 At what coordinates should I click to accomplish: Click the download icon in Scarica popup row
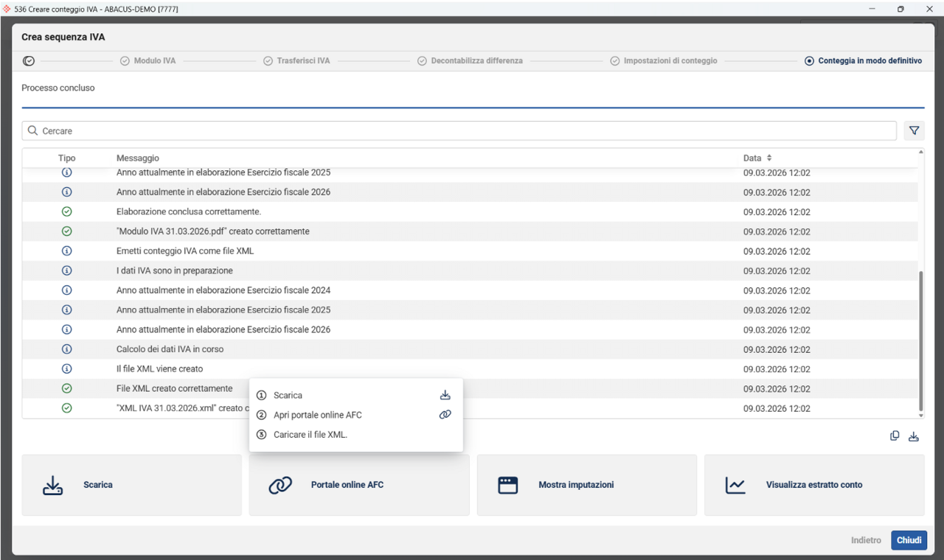click(445, 395)
